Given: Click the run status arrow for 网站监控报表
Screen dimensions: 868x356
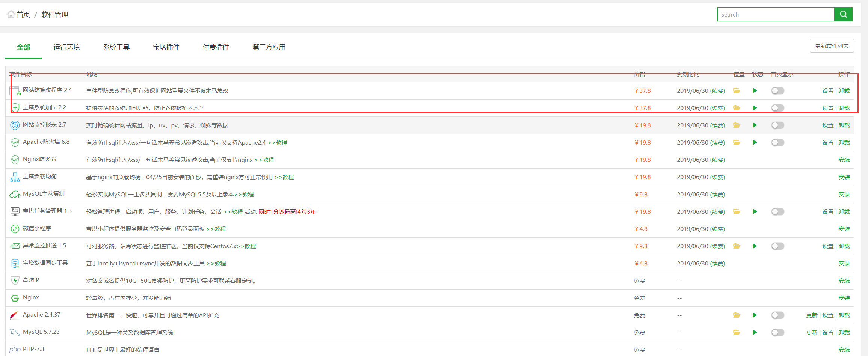Looking at the screenshot, I should point(755,125).
